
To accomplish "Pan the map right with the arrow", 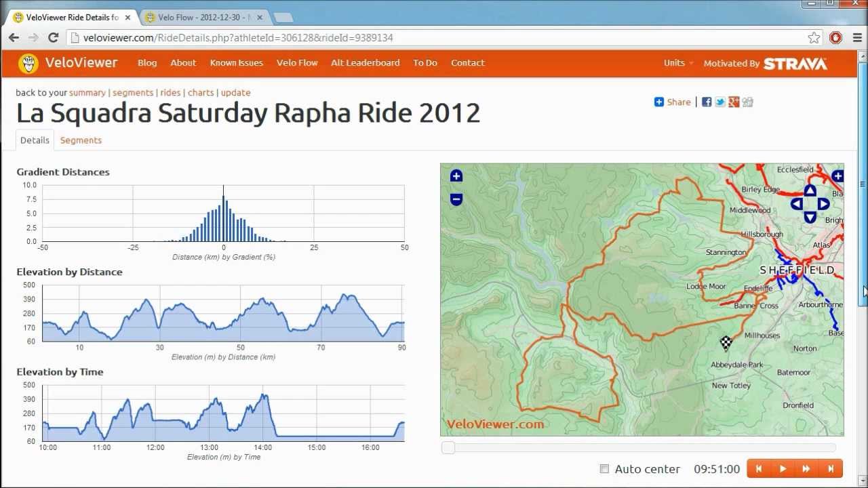I will point(823,204).
